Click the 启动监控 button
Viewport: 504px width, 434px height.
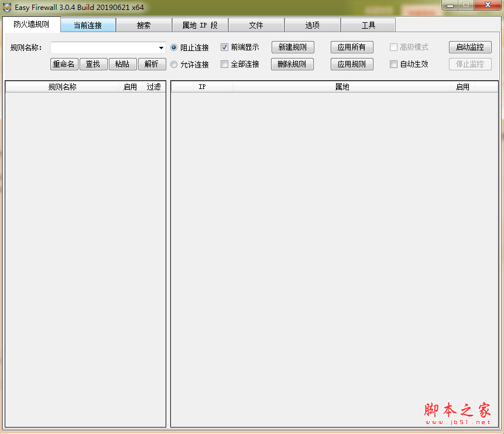pyautogui.click(x=470, y=47)
